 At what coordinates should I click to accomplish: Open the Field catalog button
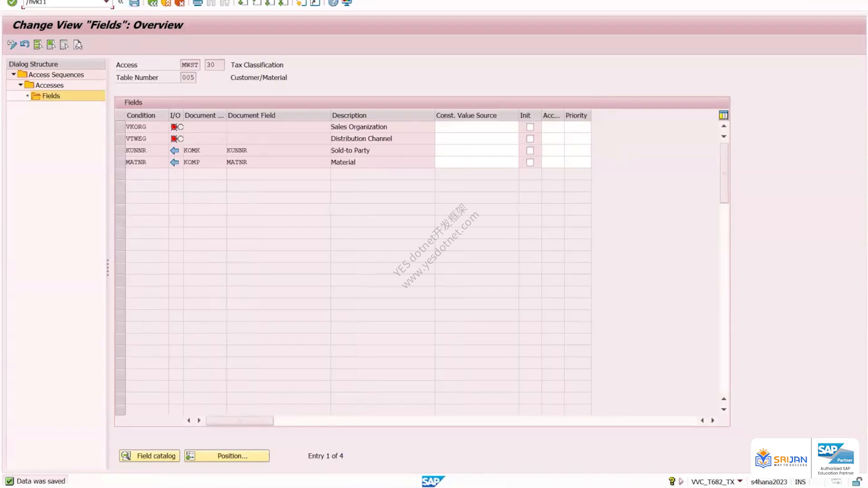(x=150, y=456)
